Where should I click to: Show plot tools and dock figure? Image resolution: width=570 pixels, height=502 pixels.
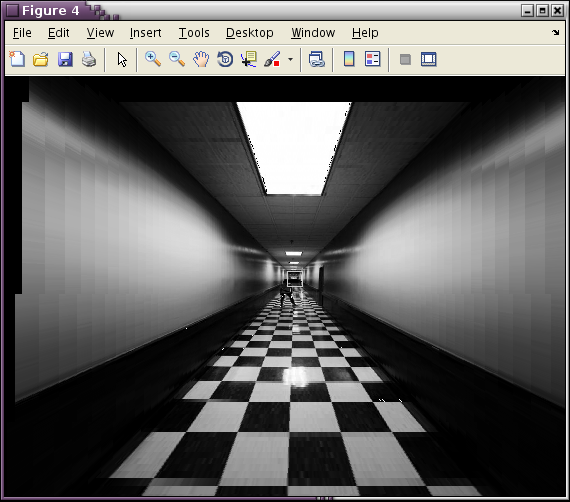pyautogui.click(x=429, y=59)
